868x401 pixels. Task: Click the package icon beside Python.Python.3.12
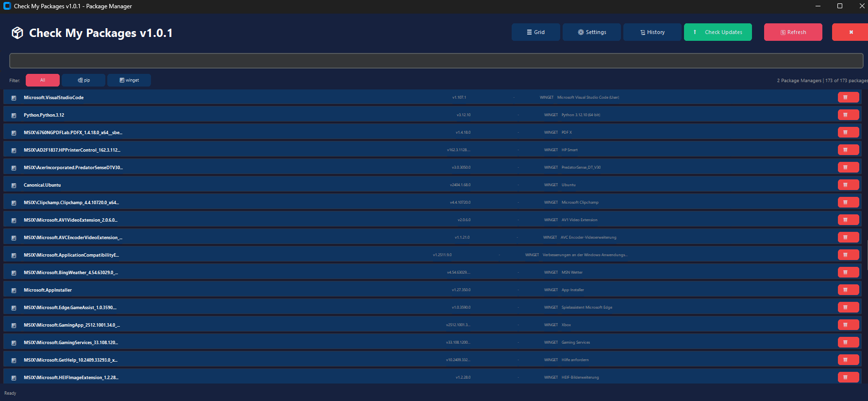(x=14, y=115)
